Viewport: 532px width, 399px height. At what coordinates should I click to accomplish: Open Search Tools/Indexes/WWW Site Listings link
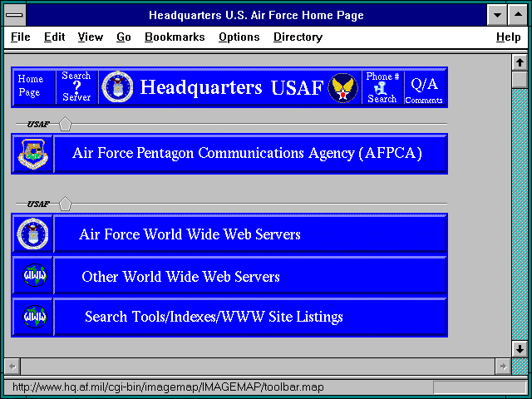click(249, 317)
